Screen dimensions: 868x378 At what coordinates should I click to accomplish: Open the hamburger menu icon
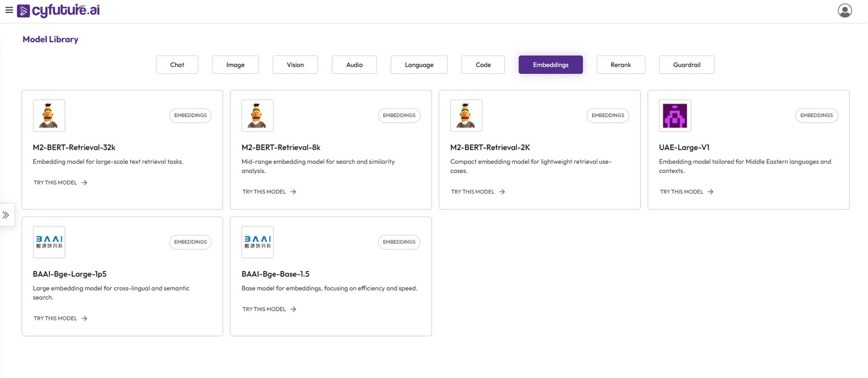click(x=9, y=10)
